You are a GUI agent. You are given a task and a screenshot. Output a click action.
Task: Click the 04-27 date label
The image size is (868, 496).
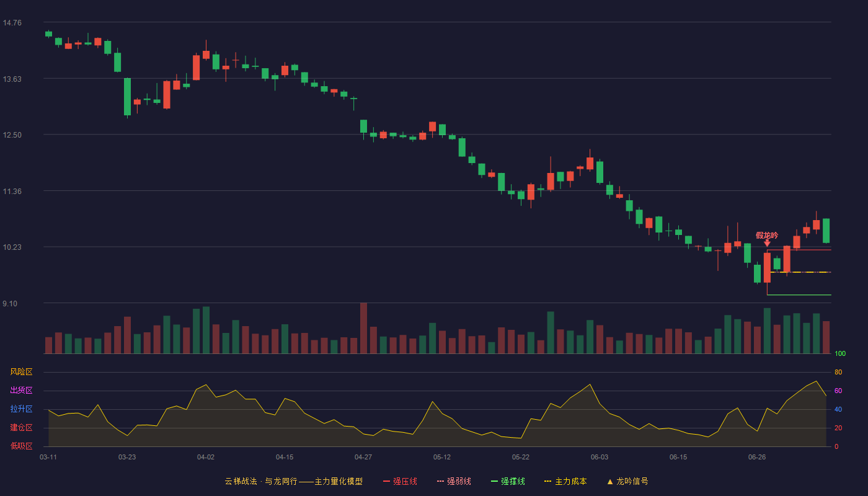coord(363,457)
